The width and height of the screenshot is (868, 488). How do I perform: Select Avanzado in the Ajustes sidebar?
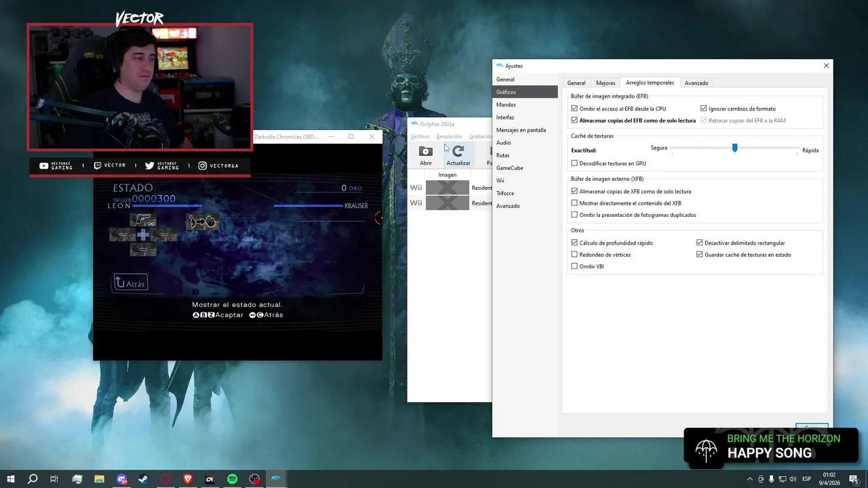point(526,205)
